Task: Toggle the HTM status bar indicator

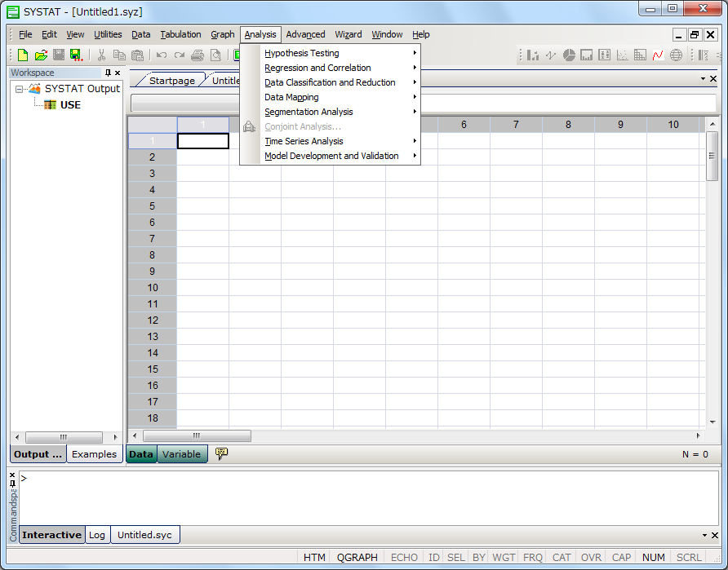Action: tap(314, 558)
